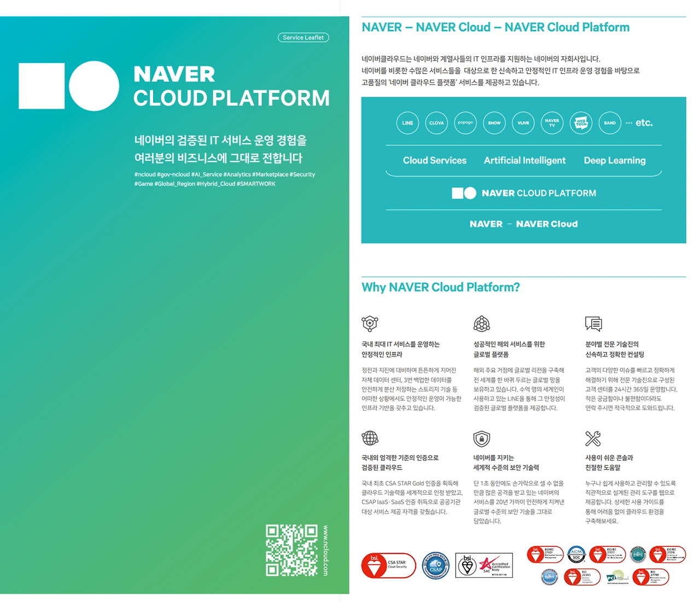
Task: Click the wrench and screwdriver tools icon
Action: [593, 438]
